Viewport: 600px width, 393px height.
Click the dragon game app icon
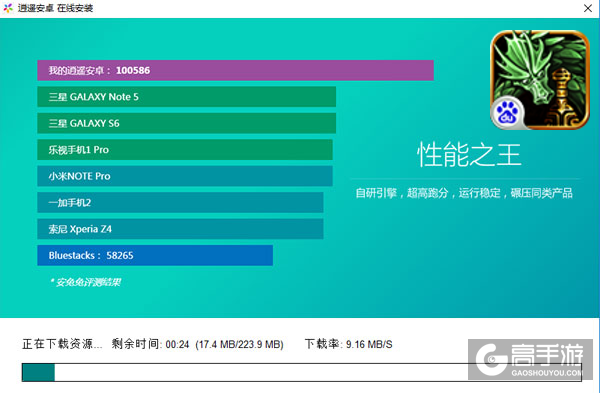[540, 80]
